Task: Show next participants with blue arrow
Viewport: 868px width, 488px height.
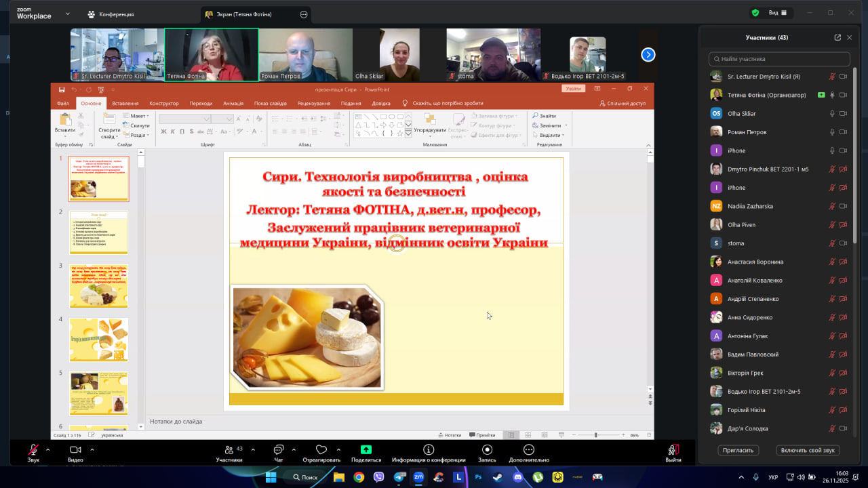Action: [x=648, y=55]
